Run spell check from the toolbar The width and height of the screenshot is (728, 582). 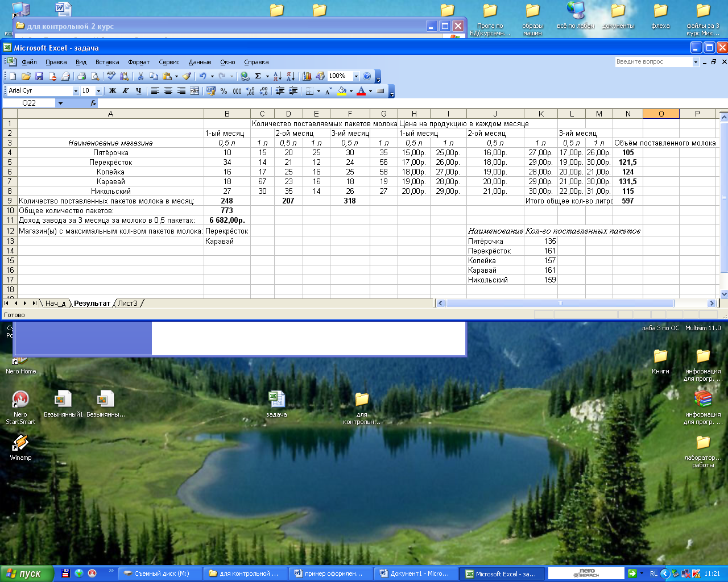click(x=111, y=76)
